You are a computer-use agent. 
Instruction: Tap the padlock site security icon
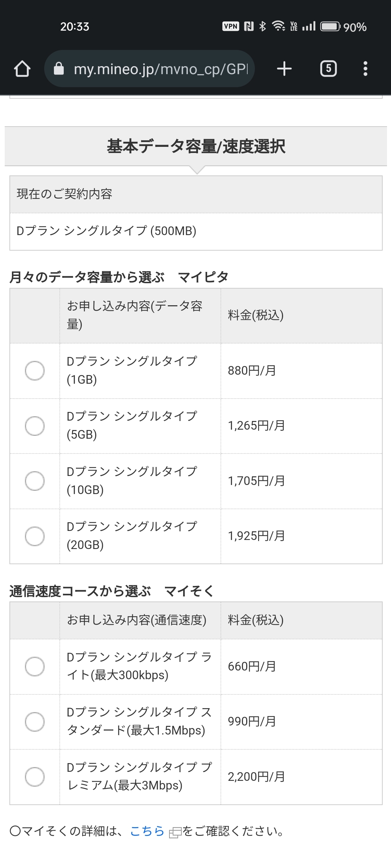click(59, 69)
